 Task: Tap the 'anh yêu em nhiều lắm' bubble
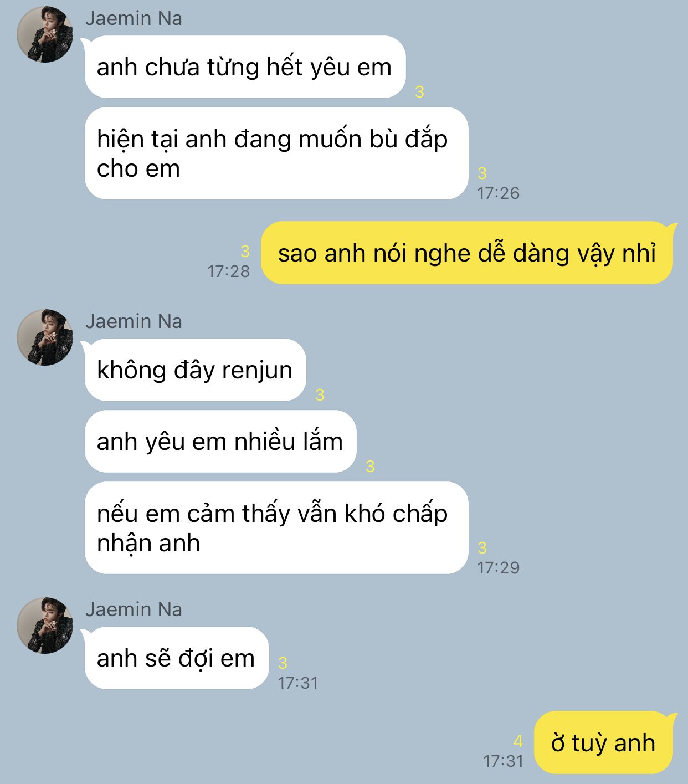point(220,442)
